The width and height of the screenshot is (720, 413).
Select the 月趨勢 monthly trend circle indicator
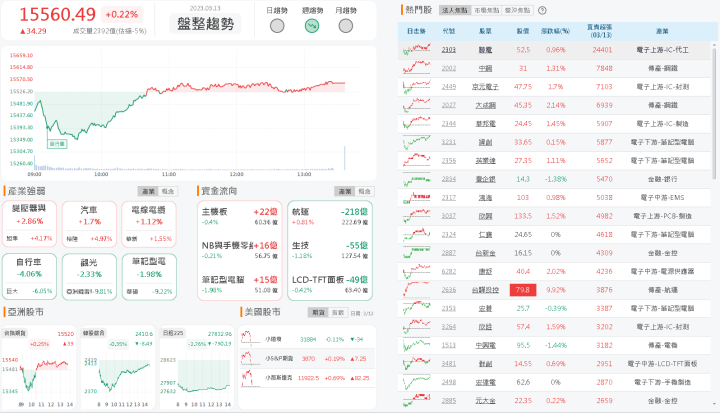346,26
